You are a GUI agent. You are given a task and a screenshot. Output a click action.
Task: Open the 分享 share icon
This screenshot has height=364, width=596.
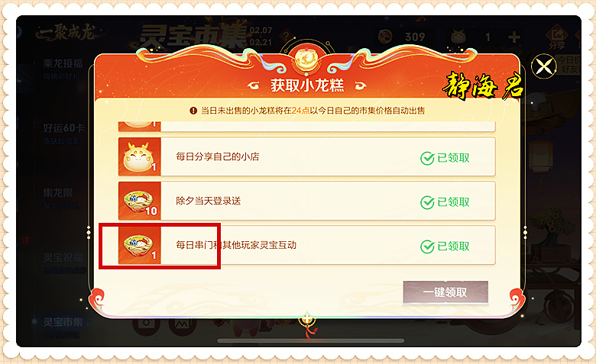coord(557,39)
